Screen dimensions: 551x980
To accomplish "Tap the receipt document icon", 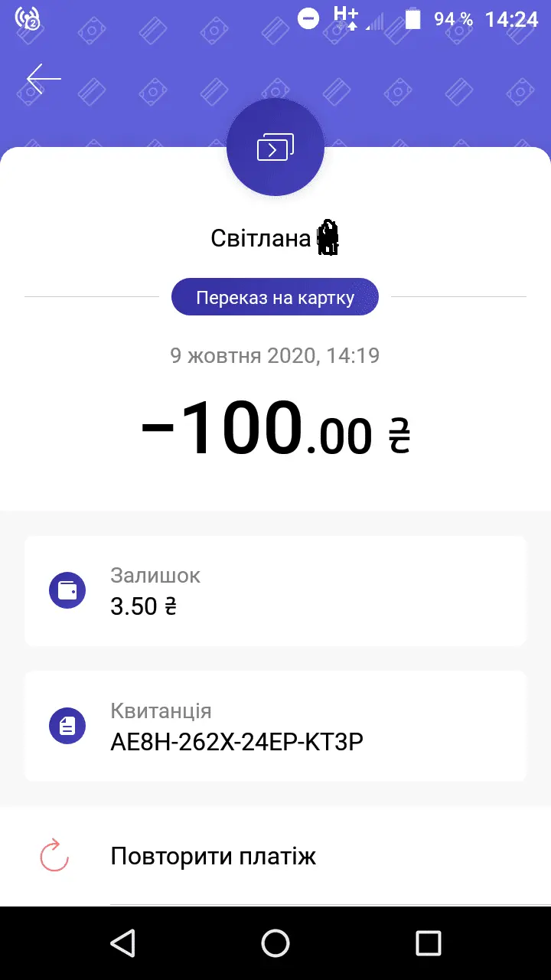I will coord(67,725).
